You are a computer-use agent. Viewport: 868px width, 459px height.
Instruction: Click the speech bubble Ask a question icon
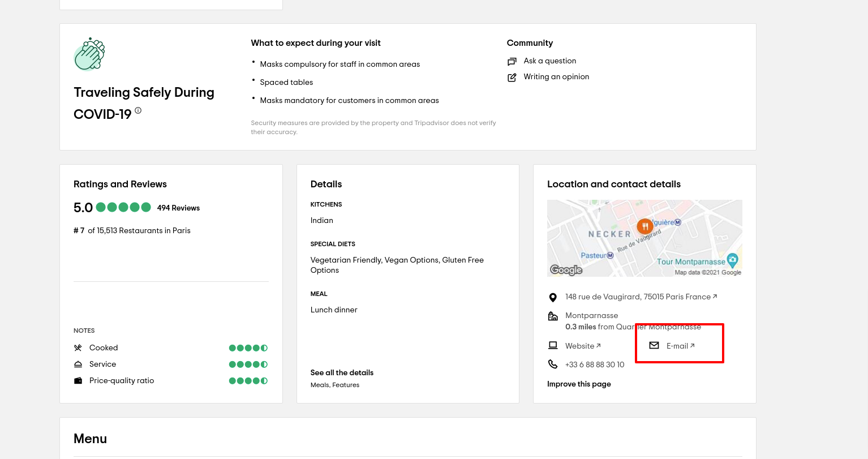(512, 61)
